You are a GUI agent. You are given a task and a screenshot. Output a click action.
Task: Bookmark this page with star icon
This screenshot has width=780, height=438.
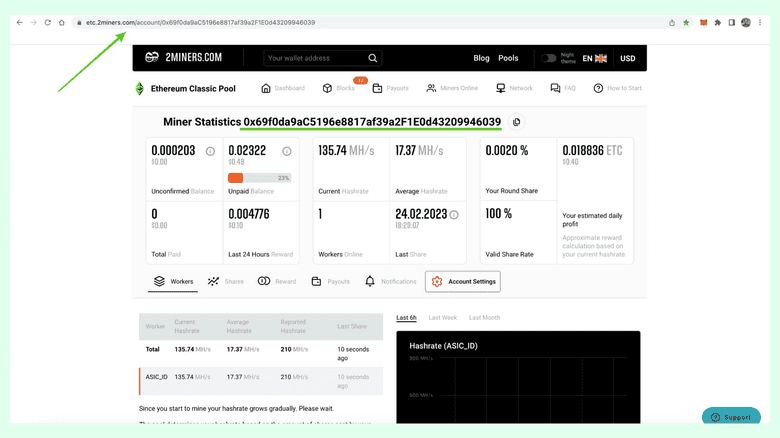pos(686,22)
